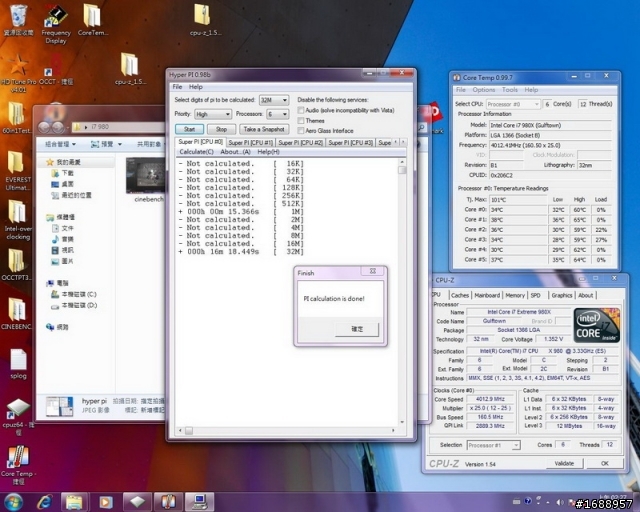Open the CoreTem... folder on desktop

coord(93,20)
